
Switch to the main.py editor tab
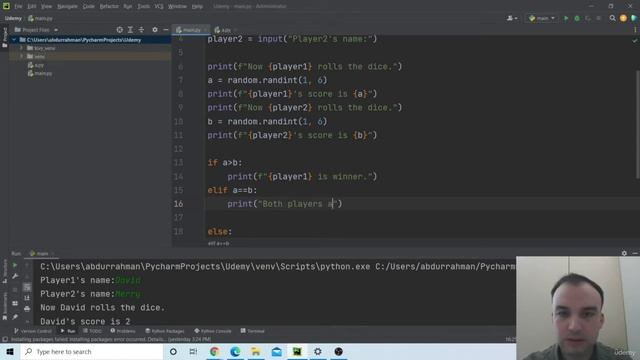coord(191,30)
